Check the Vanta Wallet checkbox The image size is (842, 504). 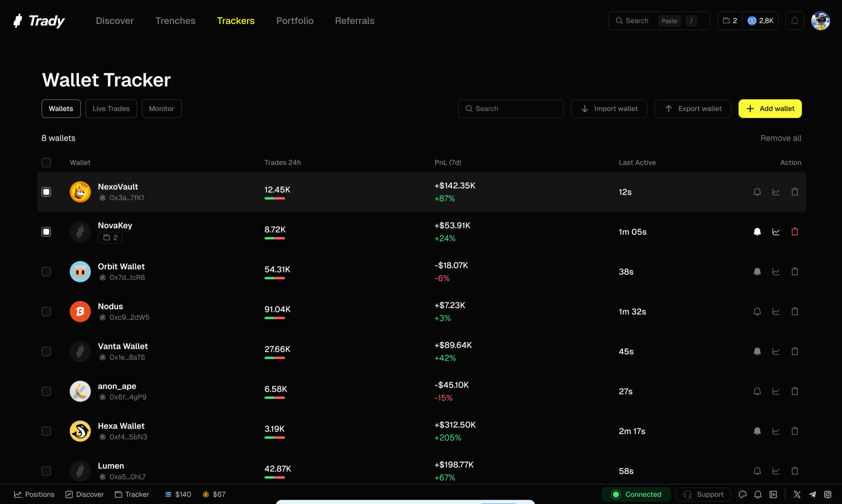[46, 351]
